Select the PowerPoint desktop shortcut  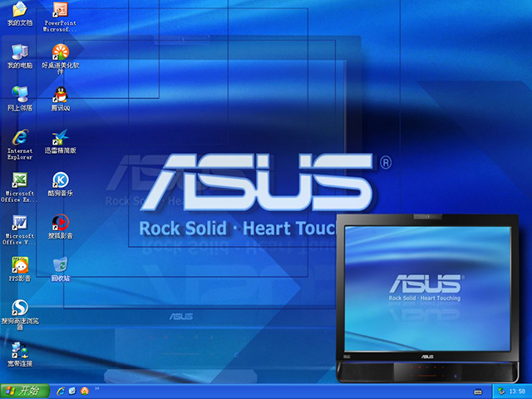coord(60,10)
